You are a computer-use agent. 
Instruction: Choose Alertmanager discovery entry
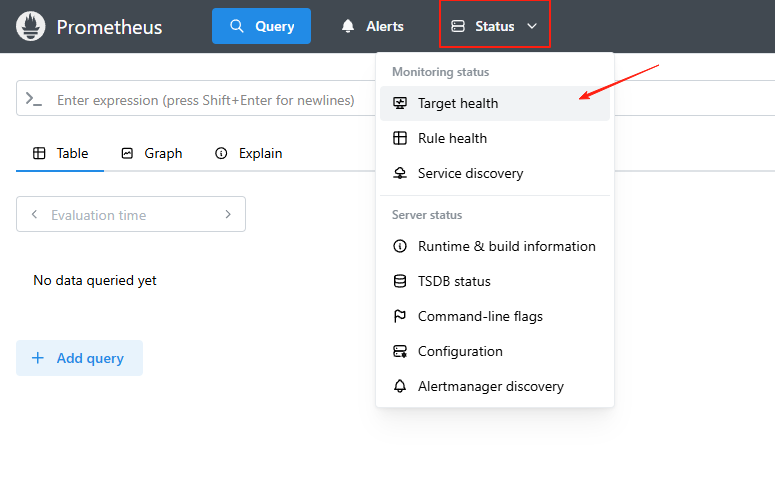pyautogui.click(x=495, y=386)
